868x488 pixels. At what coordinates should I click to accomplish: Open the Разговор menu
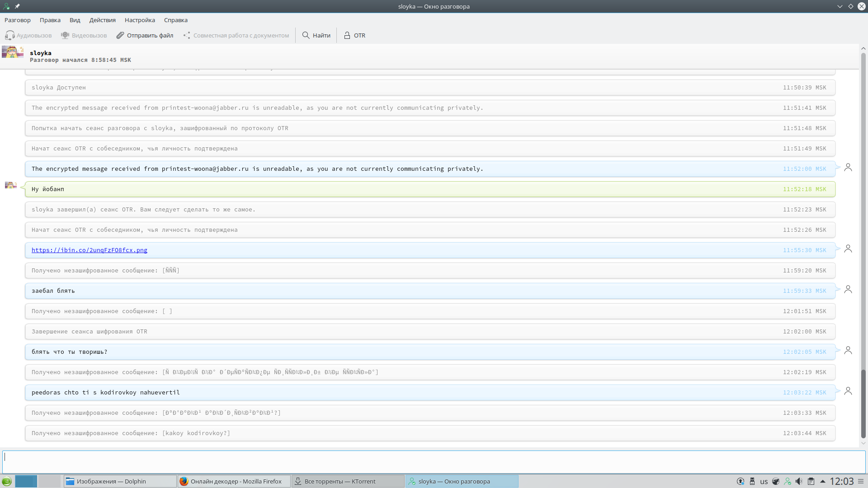pyautogui.click(x=18, y=20)
